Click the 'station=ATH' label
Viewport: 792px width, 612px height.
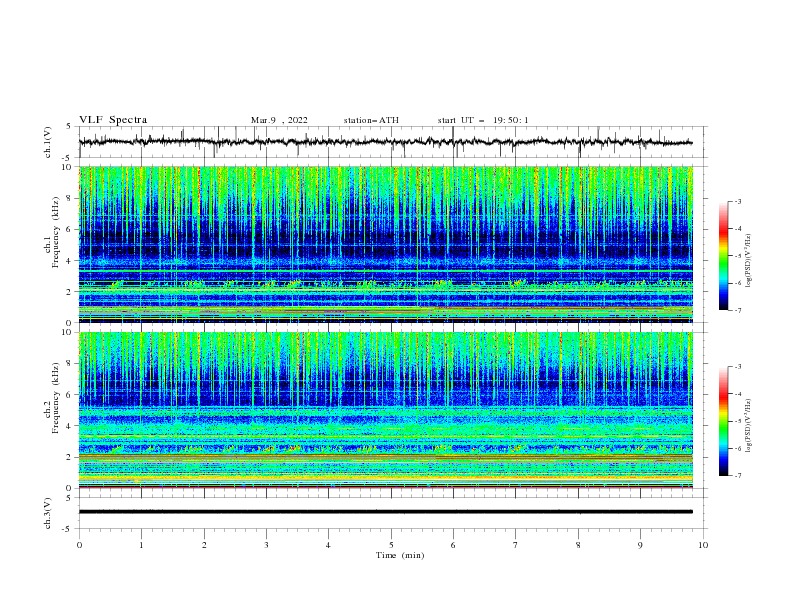[371, 120]
